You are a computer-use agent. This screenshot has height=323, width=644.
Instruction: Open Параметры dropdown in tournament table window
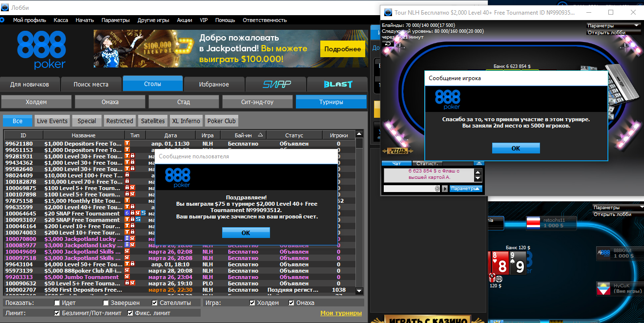click(x=613, y=25)
